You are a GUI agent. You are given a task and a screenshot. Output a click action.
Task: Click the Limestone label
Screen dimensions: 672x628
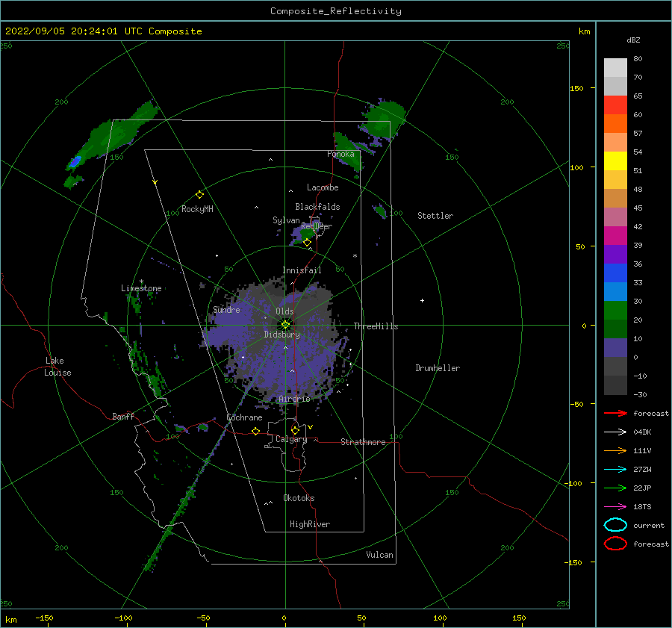pos(141,288)
